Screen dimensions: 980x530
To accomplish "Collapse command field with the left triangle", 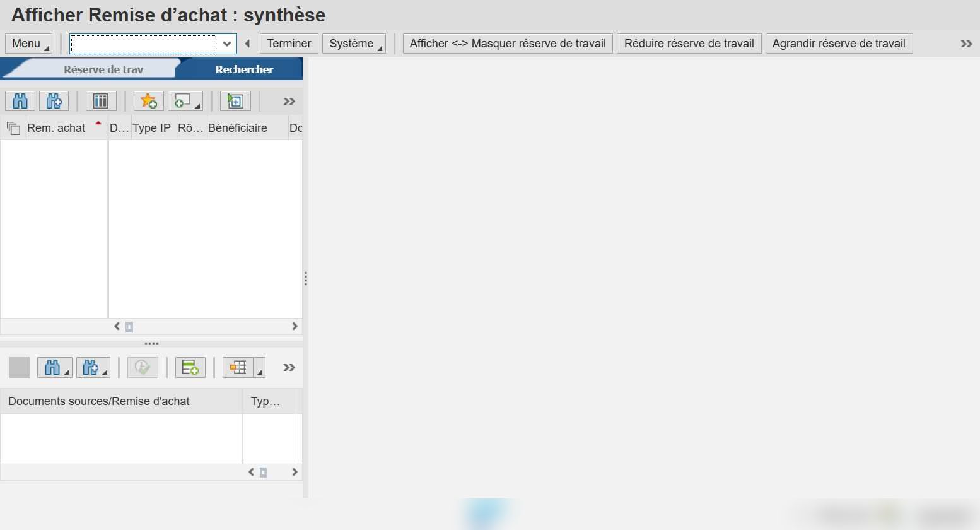I will point(248,44).
